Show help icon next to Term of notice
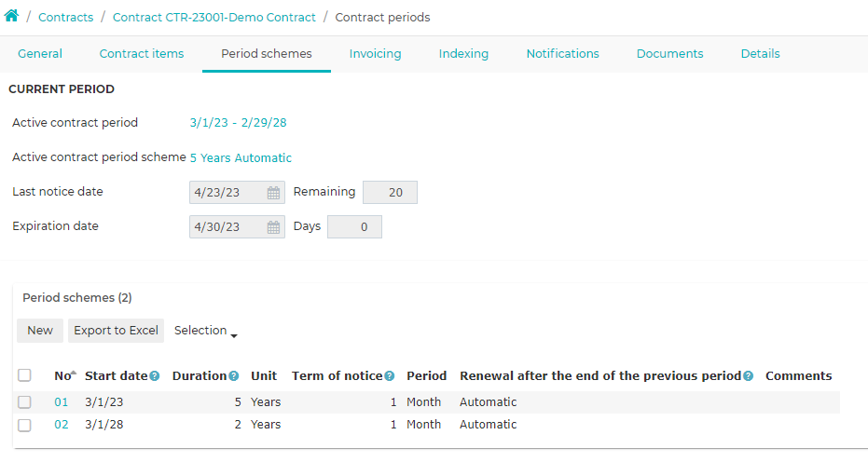 [x=390, y=376]
